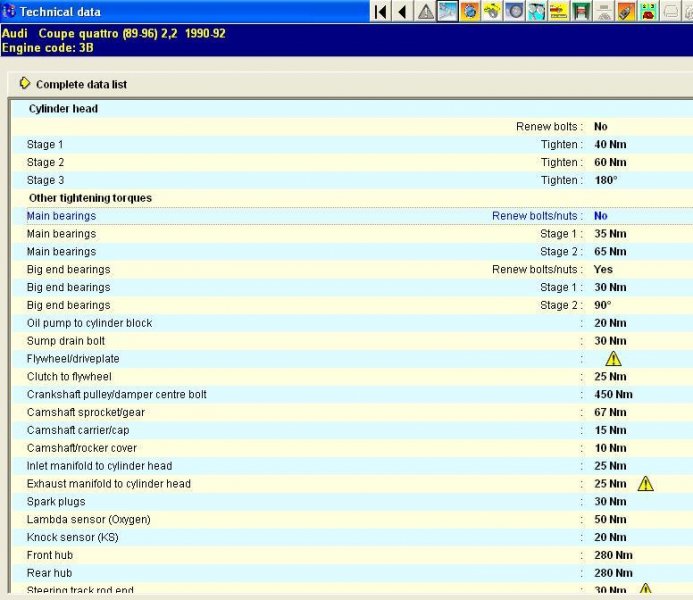Viewport: 693px width, 600px height.
Task: Select the Other tightening torques header
Action: 90,198
